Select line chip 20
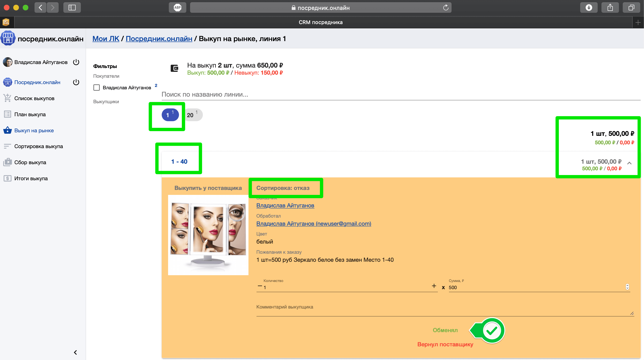Screen dimensions: 644x360 tap(192, 115)
